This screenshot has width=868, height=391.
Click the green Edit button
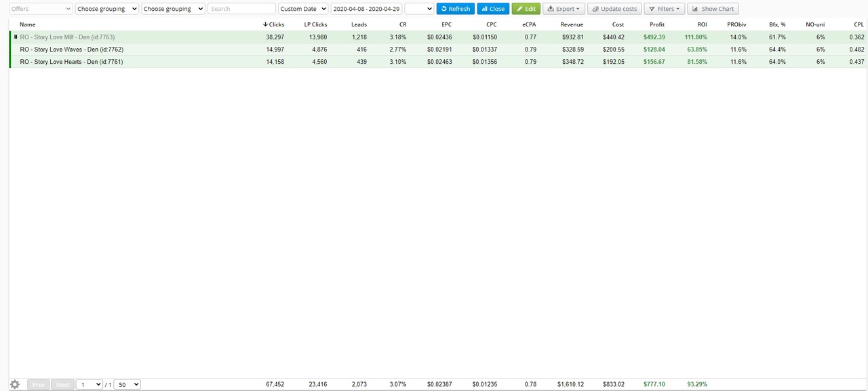(x=526, y=9)
